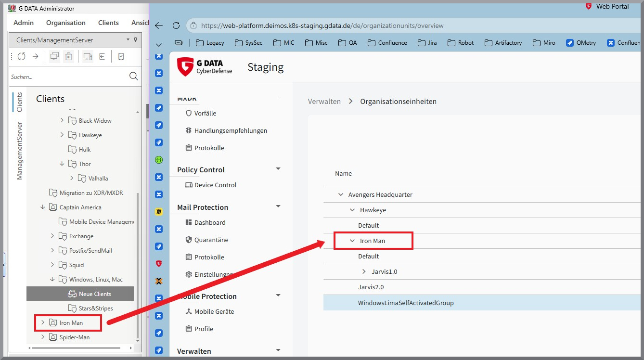Expand the Squid node
This screenshot has height=360, width=644.
[52, 265]
